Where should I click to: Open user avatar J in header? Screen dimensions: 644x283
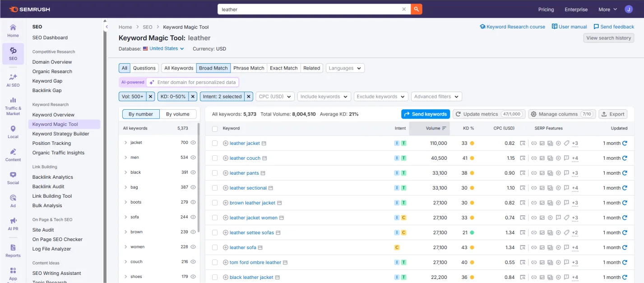pos(629,9)
